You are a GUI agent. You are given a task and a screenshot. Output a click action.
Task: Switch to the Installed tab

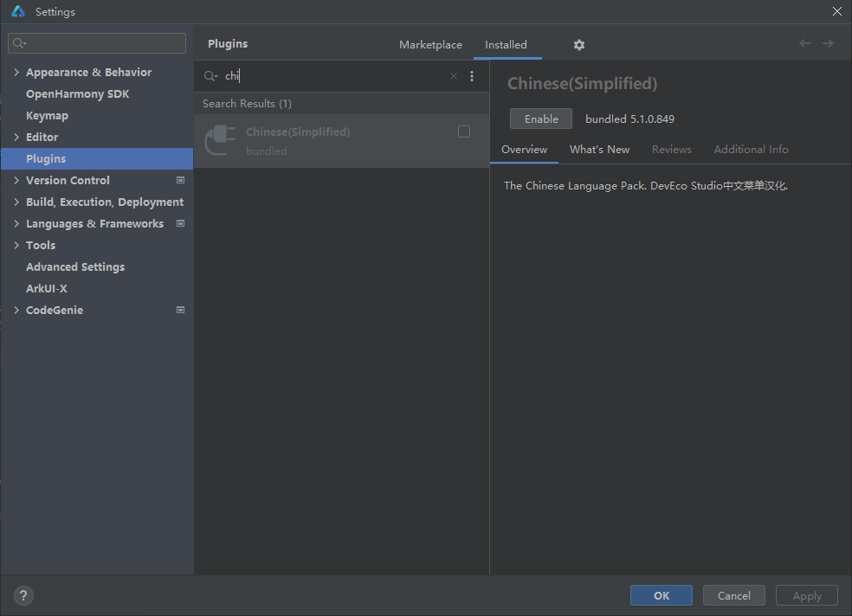point(506,44)
